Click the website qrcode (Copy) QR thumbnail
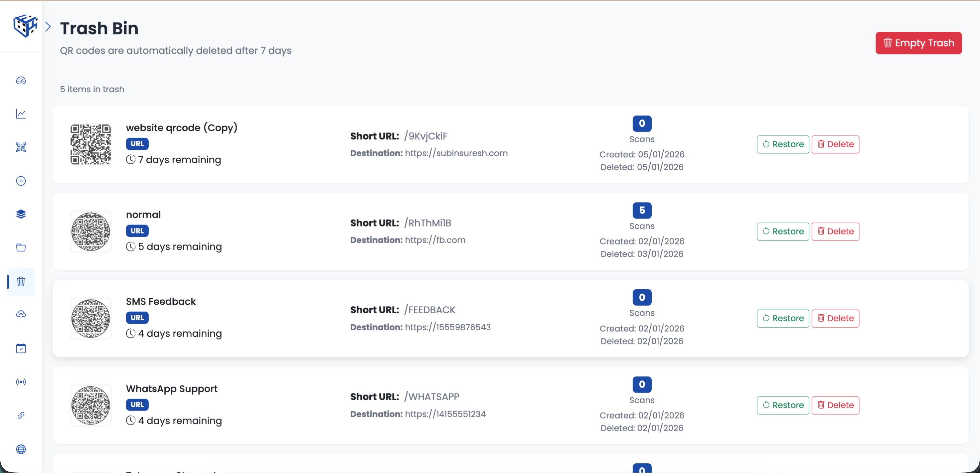980x473 pixels. [x=91, y=144]
